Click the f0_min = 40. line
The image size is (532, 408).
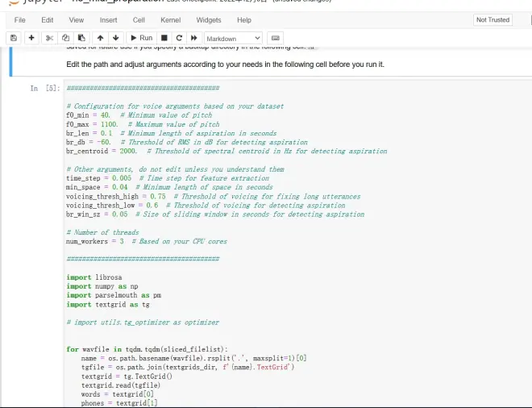coord(139,115)
